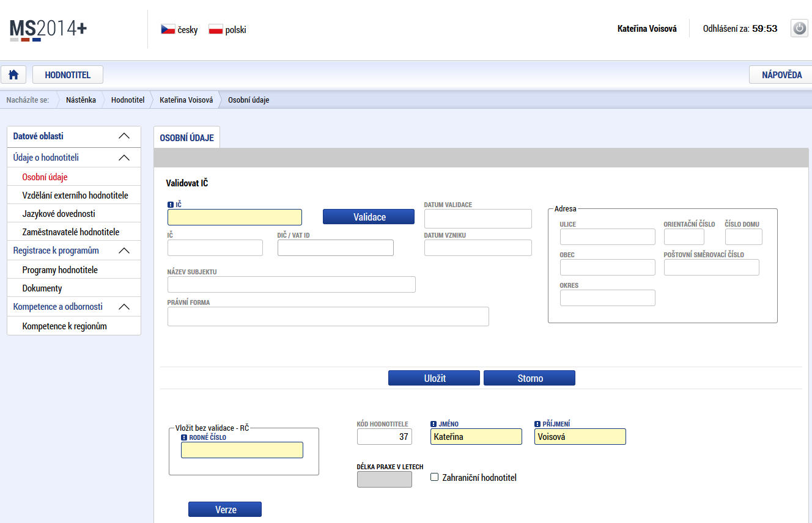The width and height of the screenshot is (812, 523).
Task: Focus the Číslo domu field
Action: (744, 236)
